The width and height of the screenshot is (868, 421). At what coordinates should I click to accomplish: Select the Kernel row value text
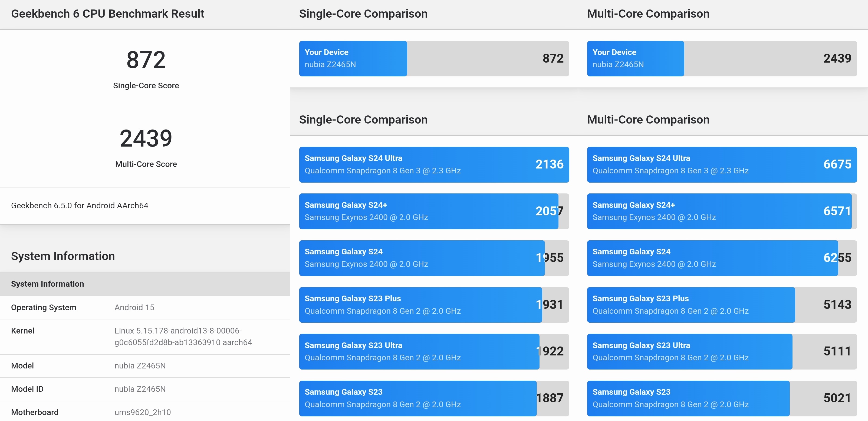(183, 336)
